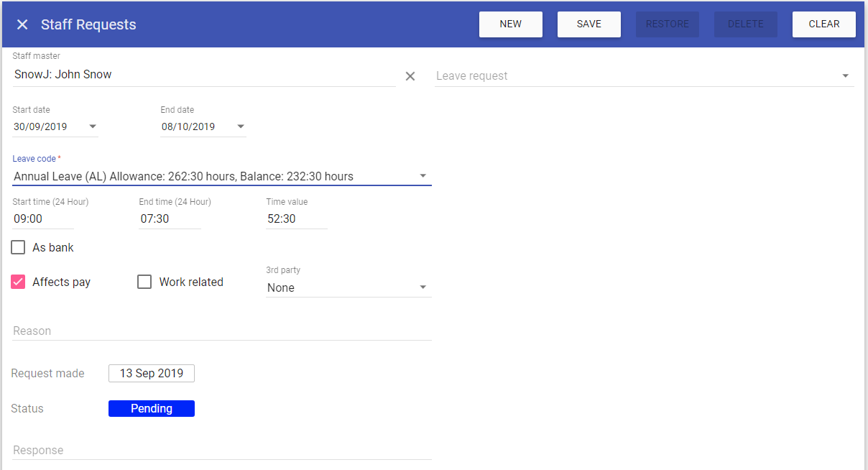Click the NEW button

pyautogui.click(x=510, y=24)
